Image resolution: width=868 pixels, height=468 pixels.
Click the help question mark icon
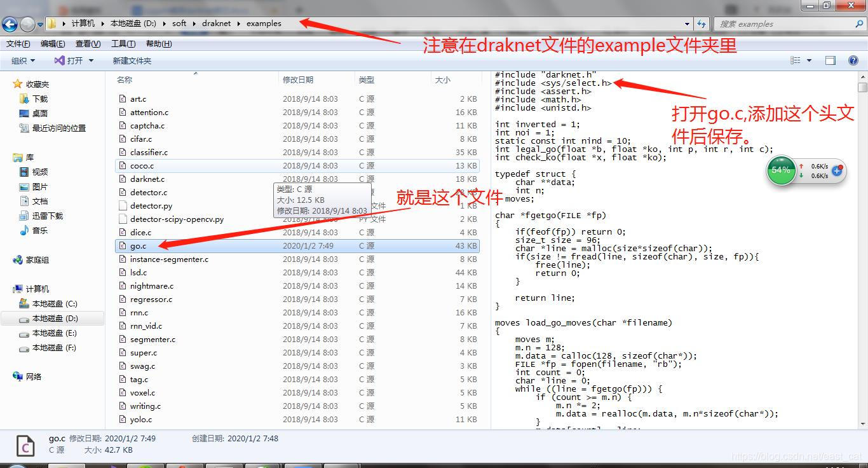853,60
